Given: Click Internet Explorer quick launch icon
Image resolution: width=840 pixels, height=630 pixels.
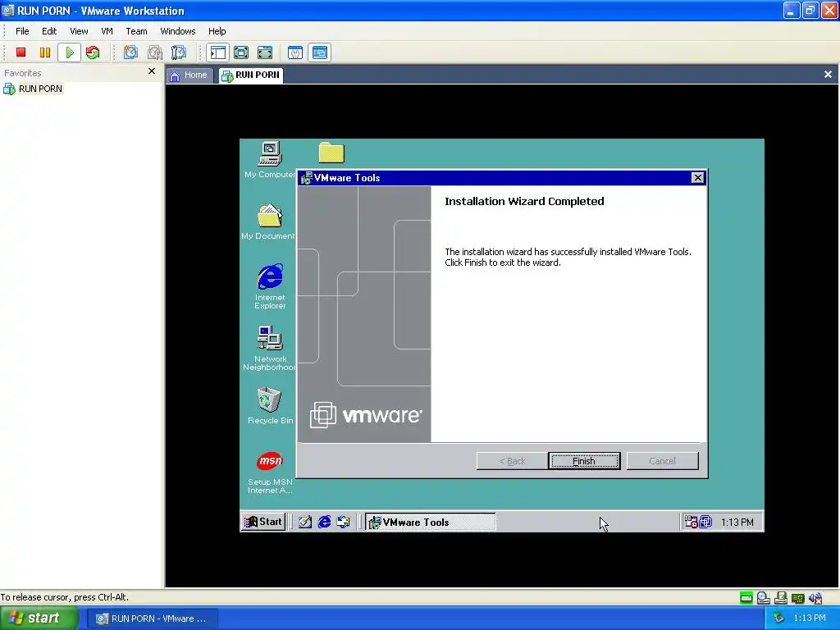Looking at the screenshot, I should [x=324, y=522].
